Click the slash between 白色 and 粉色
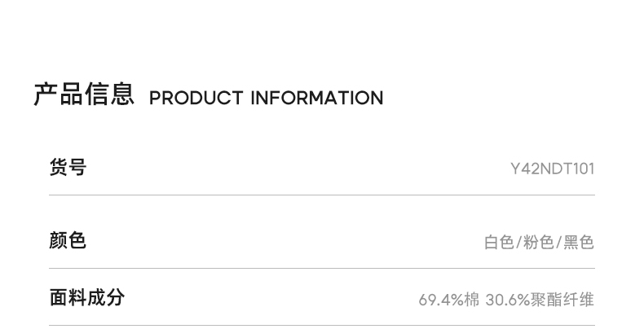The width and height of the screenshot is (644, 329). (518, 243)
